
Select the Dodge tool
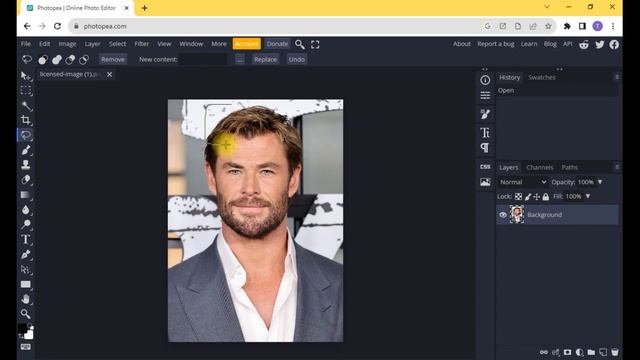(x=26, y=224)
